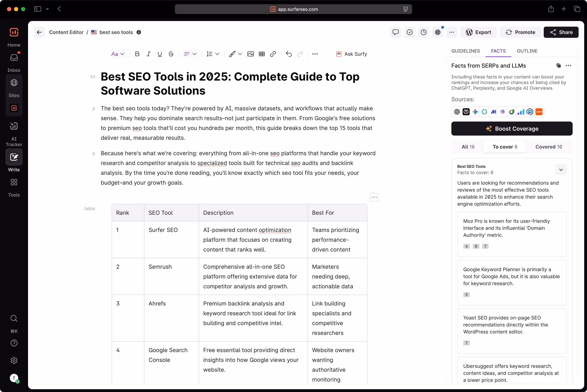Open the text style Aa dropdown
Screen dimensions: 587x392
pyautogui.click(x=118, y=54)
